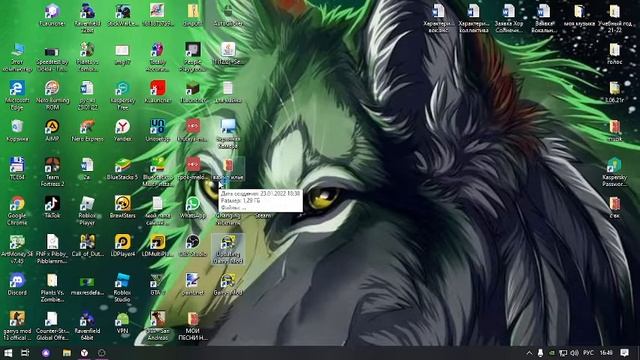The image size is (640, 360).
Task: Select the Ravenfield 64bit shortcut
Action: pos(87,326)
